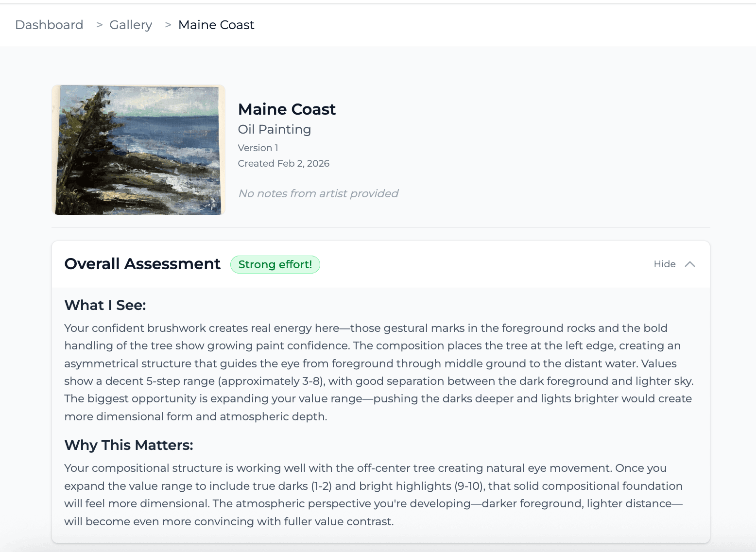The height and width of the screenshot is (552, 756).
Task: Navigate to the Gallery page
Action: 131,25
